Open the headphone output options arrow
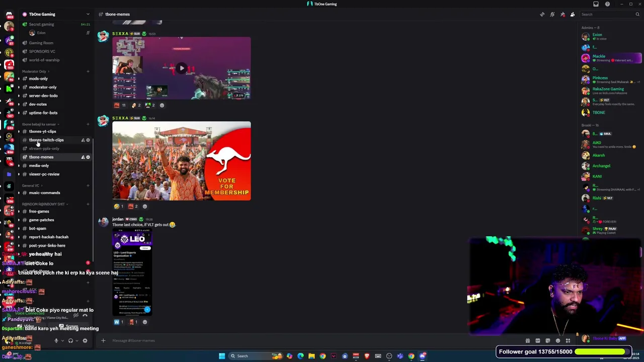The image size is (644, 362). click(76, 340)
